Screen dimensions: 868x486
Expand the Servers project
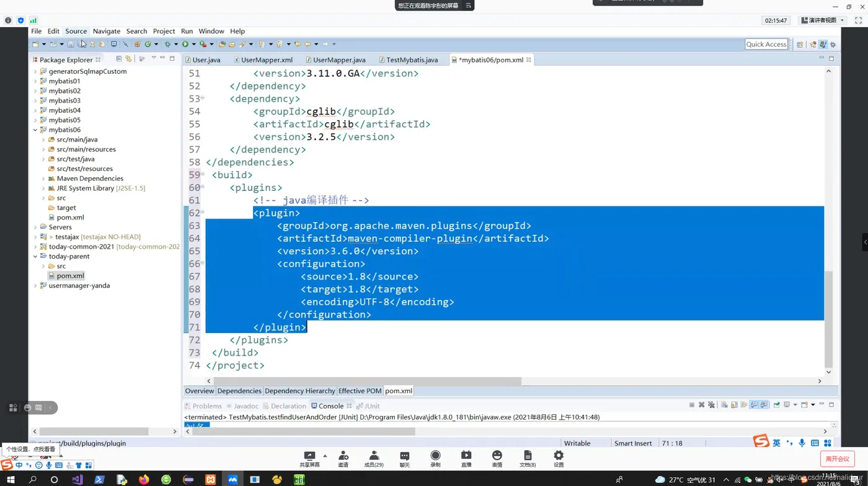35,227
